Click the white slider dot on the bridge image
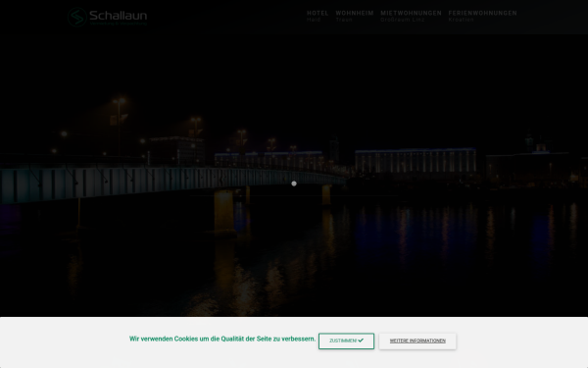This screenshot has width=588, height=368. pos(294,184)
